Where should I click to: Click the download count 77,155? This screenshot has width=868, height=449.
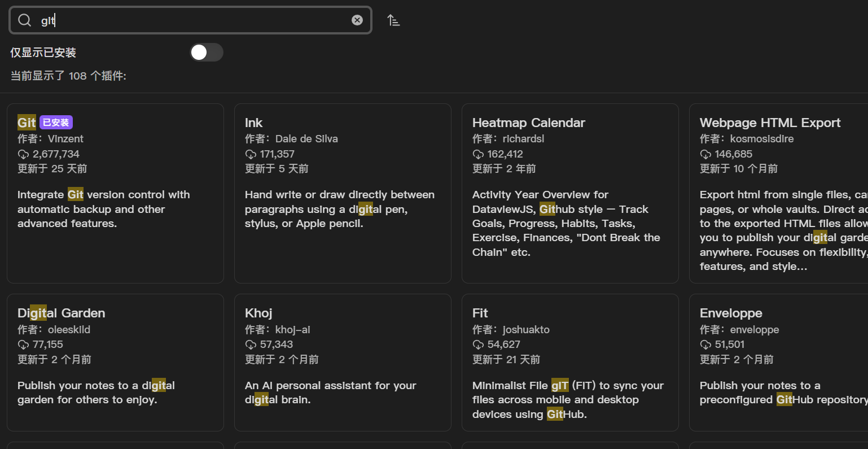point(48,345)
